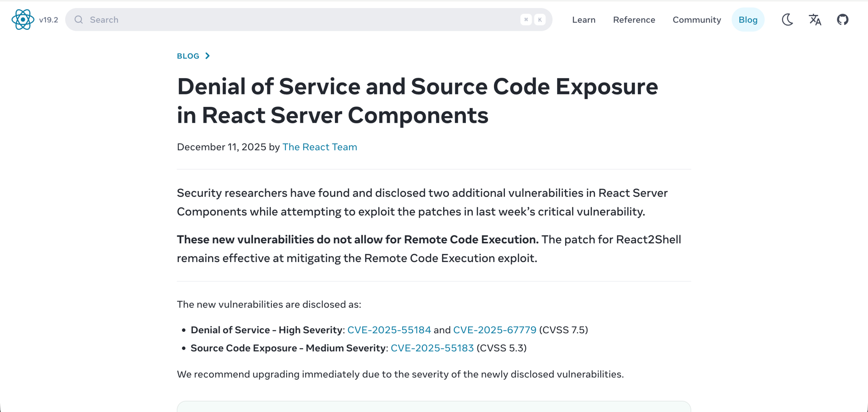The height and width of the screenshot is (412, 868).
Task: Open the CVE-2025-55183 link
Action: tap(432, 348)
